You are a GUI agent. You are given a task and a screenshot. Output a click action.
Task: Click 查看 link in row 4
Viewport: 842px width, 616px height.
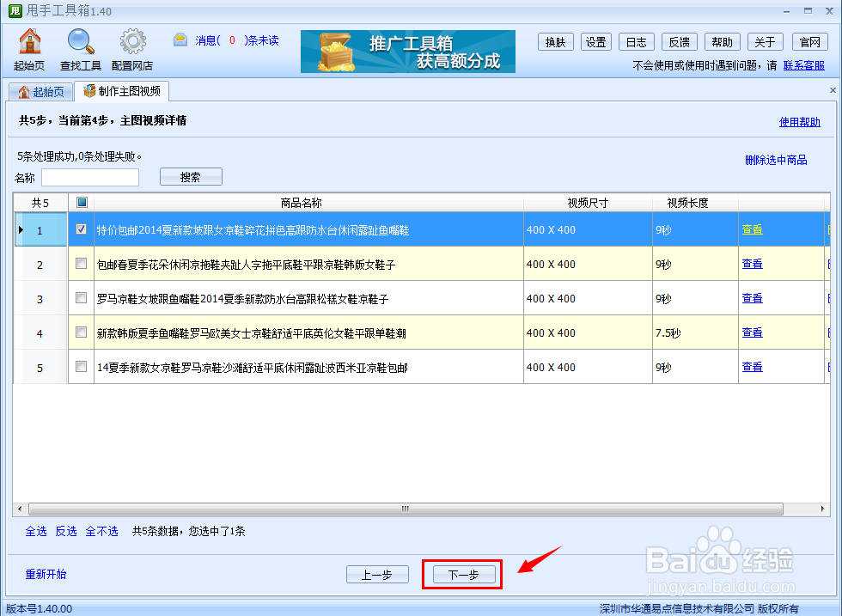coord(753,333)
